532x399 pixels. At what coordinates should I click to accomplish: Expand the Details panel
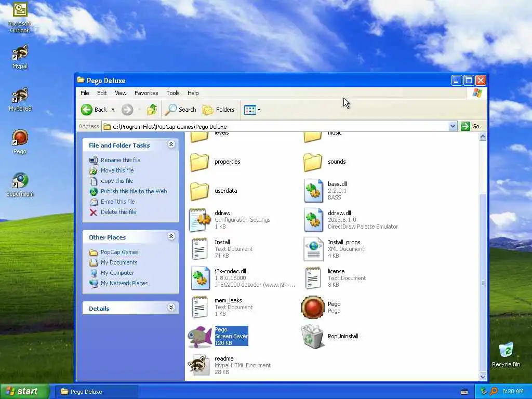171,308
